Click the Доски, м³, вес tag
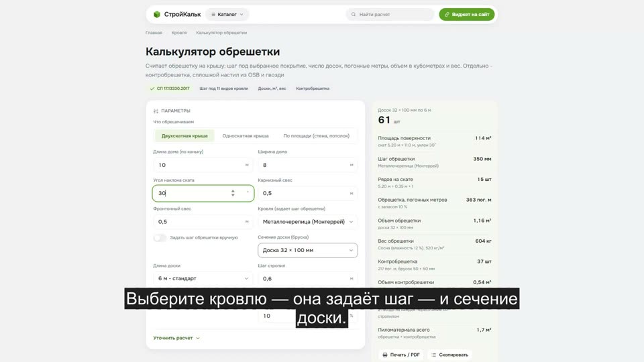 [x=272, y=88]
